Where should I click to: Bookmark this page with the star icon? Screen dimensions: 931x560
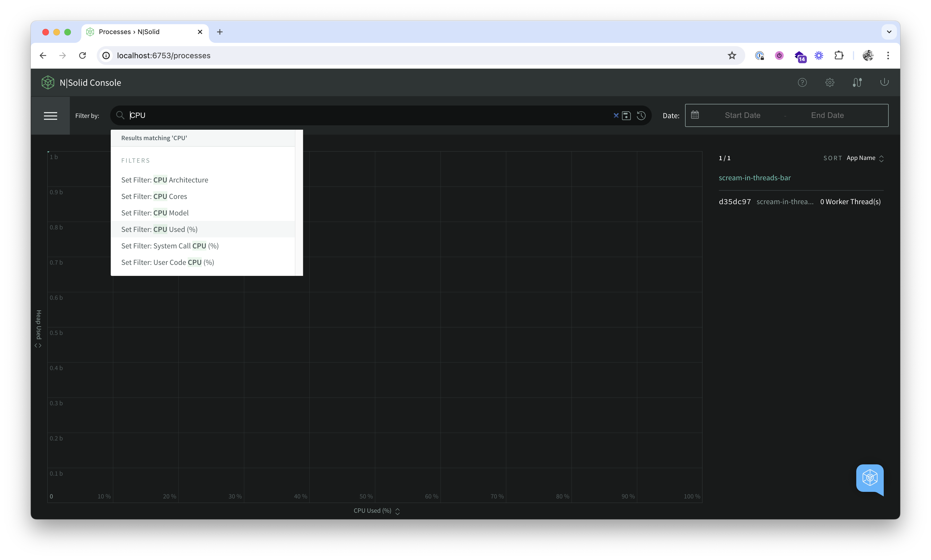732,56
